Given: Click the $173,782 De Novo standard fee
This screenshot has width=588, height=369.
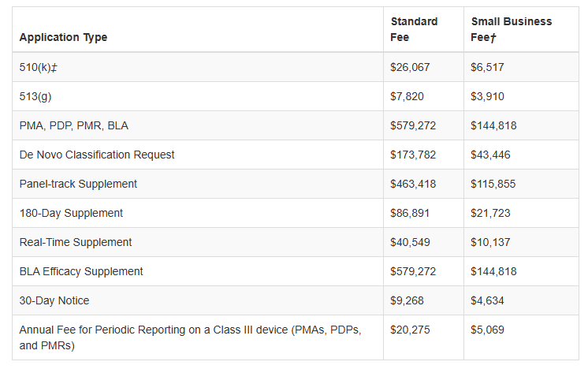Looking at the screenshot, I should point(413,155).
